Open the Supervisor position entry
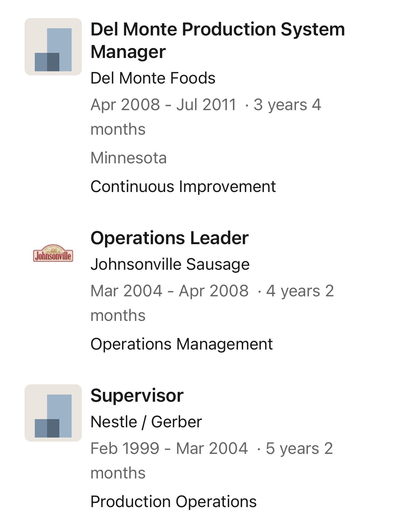 tap(137, 395)
